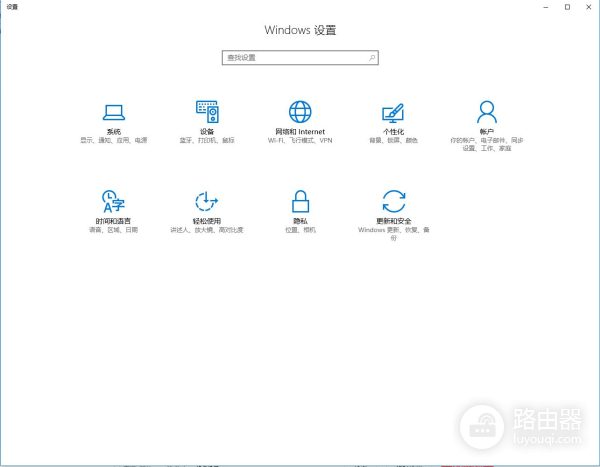Close the 设置 window
600x467 pixels.
point(589,7)
